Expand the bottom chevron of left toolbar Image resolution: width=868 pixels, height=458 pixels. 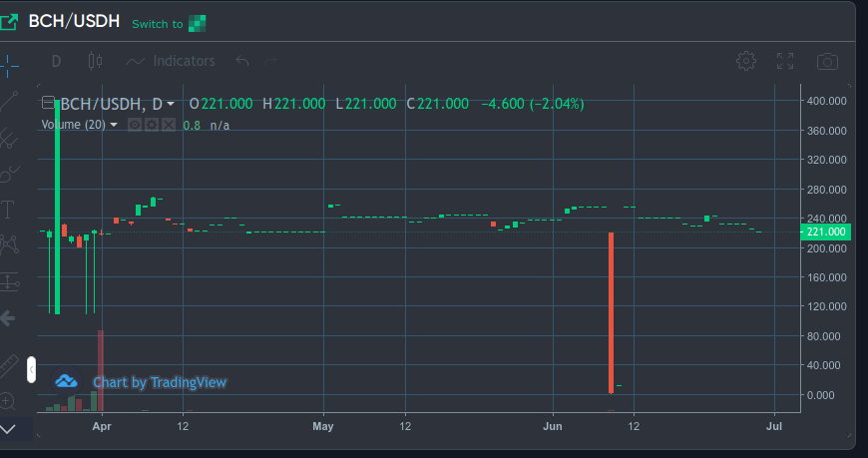point(8,429)
